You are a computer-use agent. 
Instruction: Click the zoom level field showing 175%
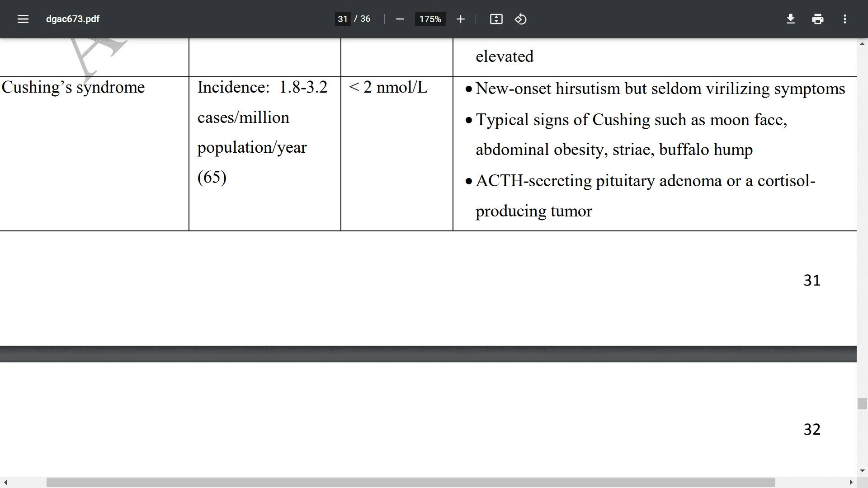pyautogui.click(x=430, y=19)
